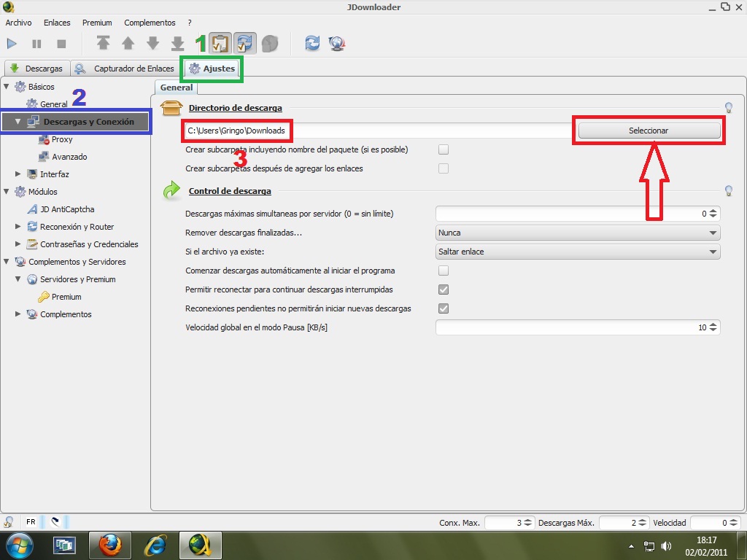Expand Reconexión y Router node

tap(18, 227)
